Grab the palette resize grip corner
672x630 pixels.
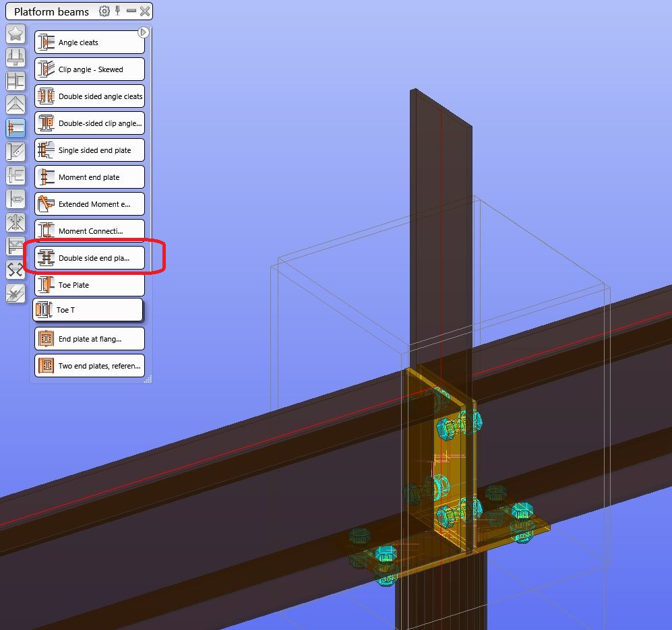coord(148,379)
